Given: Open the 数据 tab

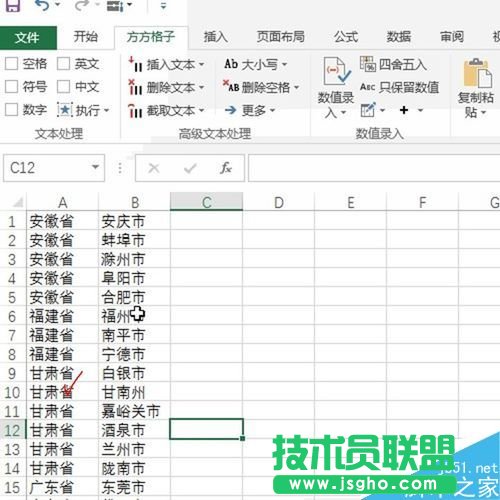Looking at the screenshot, I should 398,36.
